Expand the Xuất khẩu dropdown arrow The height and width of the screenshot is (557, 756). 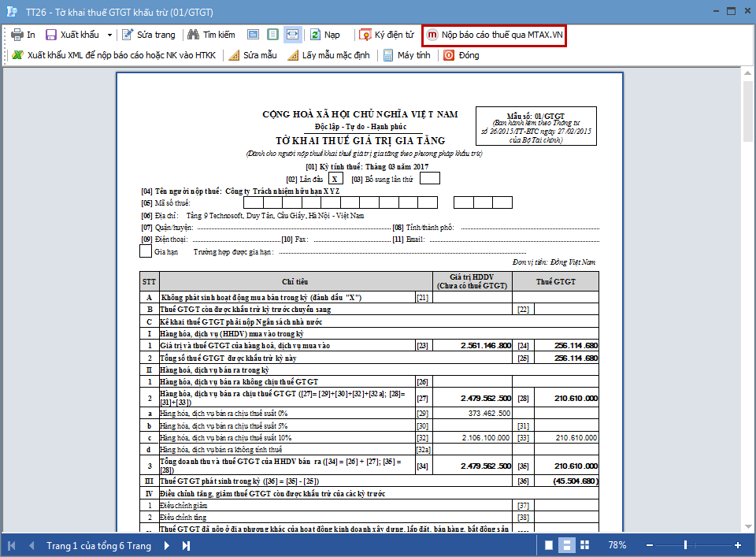(x=109, y=35)
